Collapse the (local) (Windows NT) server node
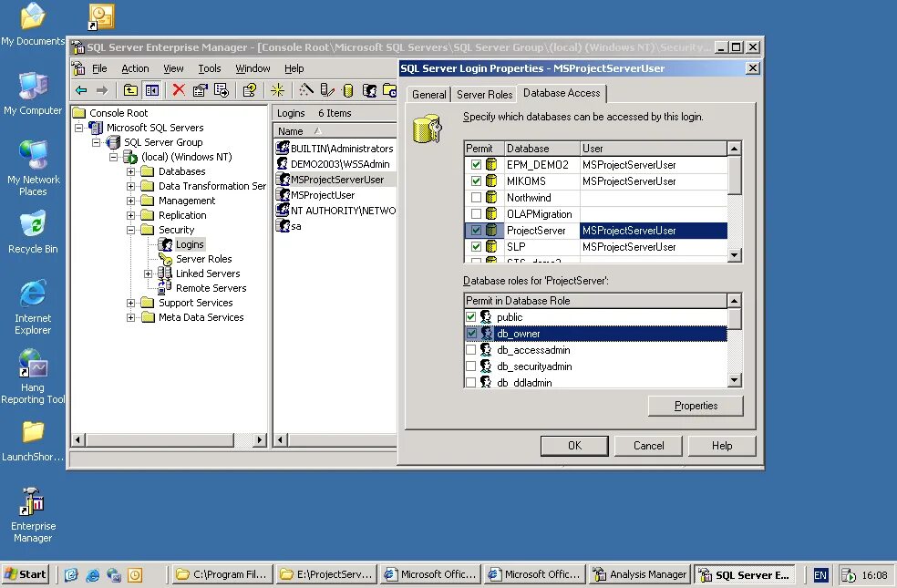The height and width of the screenshot is (588, 897). point(113,157)
